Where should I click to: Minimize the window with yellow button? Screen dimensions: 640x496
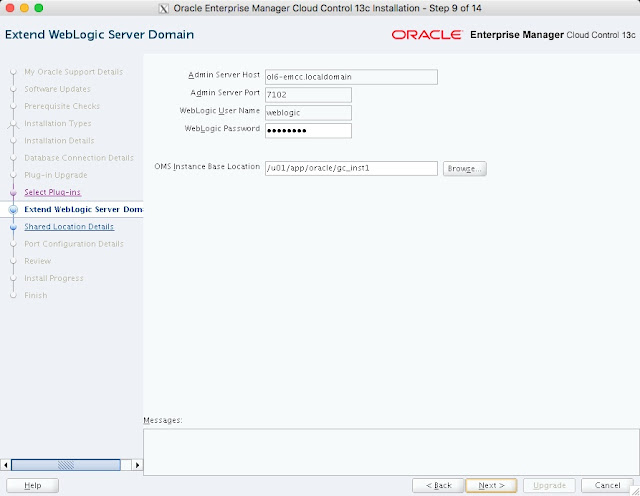[24, 8]
